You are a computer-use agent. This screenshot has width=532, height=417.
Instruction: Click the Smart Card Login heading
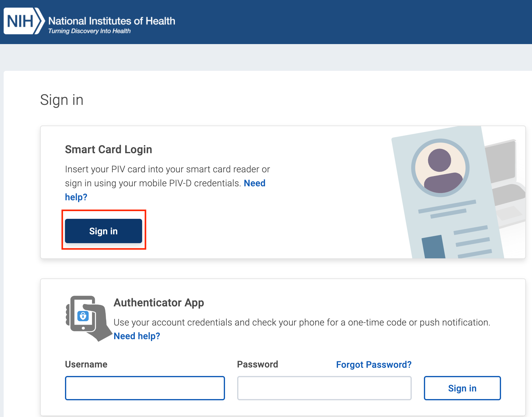[108, 150]
